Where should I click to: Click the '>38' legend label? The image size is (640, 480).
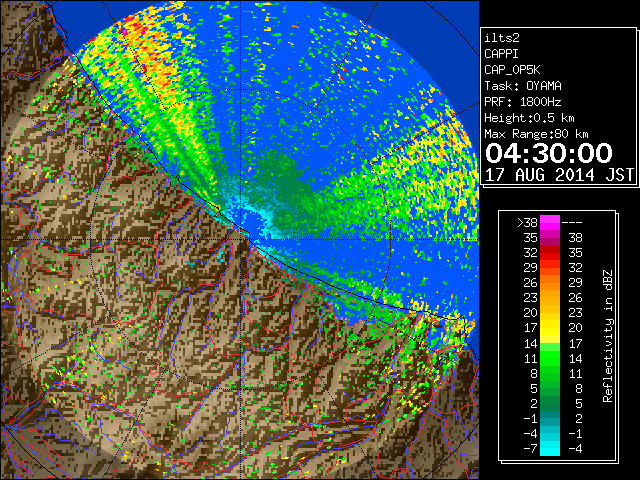[x=527, y=223]
